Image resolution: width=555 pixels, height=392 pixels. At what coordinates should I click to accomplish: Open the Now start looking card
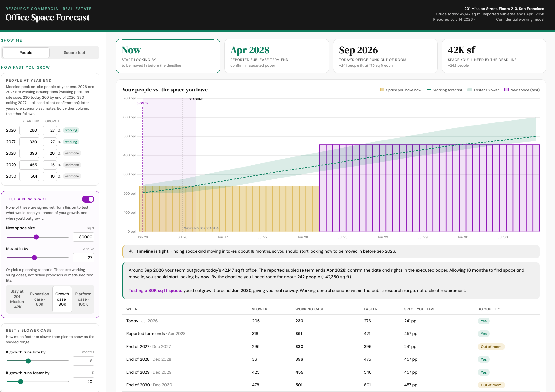point(168,56)
